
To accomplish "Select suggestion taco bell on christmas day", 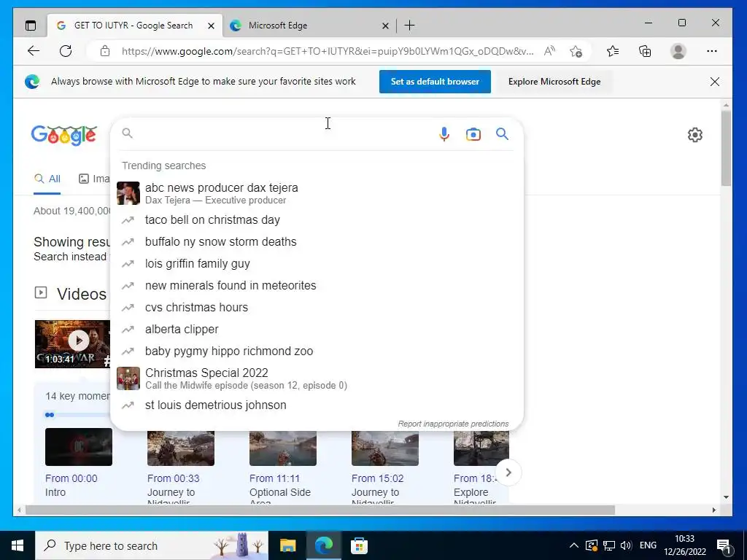I will coord(317,220).
